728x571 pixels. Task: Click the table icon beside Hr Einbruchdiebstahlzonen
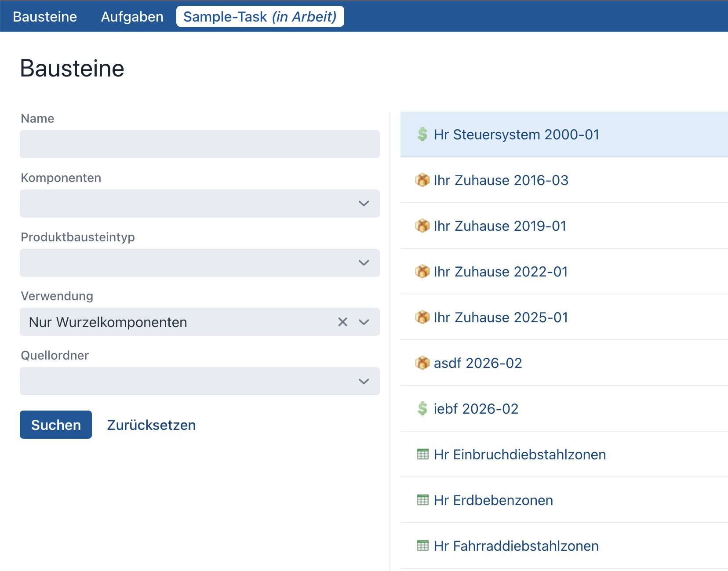tap(422, 455)
